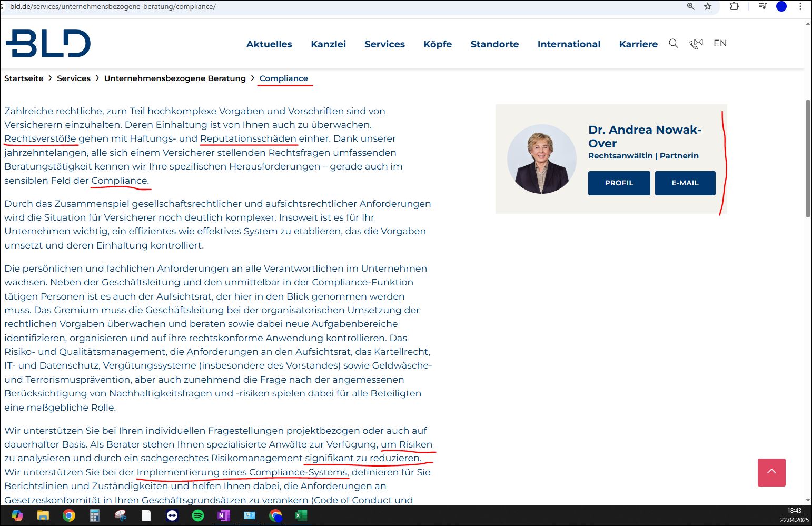This screenshot has width=812, height=526.
Task: Click the BLD logo in the header
Action: (x=48, y=44)
